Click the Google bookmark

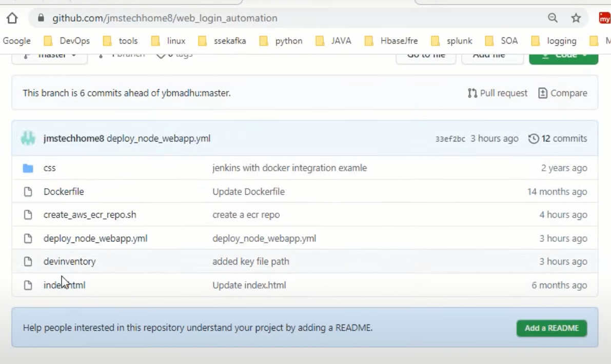click(16, 41)
